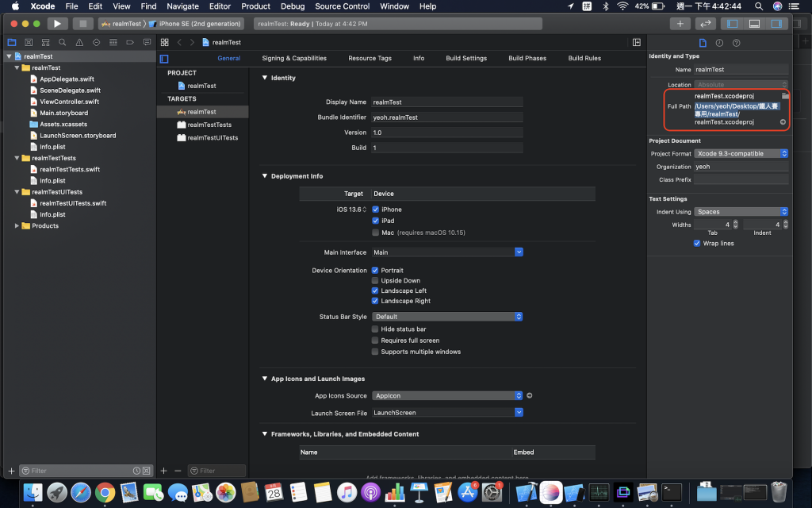Enable Supports multiple windows
The image size is (812, 508).
point(375,352)
